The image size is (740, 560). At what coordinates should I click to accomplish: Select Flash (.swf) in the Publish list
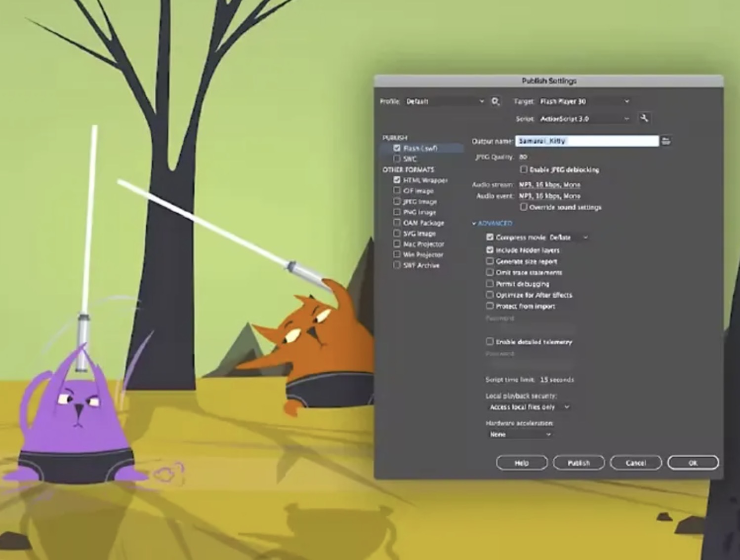pyautogui.click(x=420, y=148)
